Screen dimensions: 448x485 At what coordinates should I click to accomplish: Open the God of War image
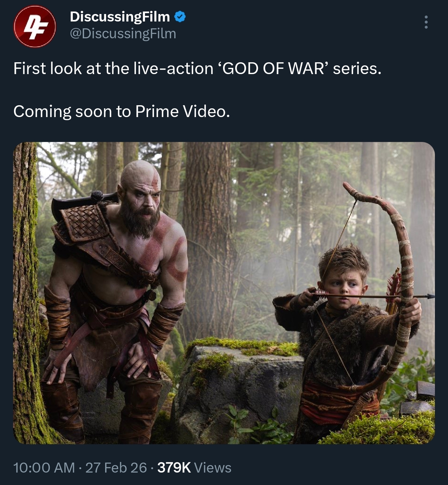click(x=224, y=293)
